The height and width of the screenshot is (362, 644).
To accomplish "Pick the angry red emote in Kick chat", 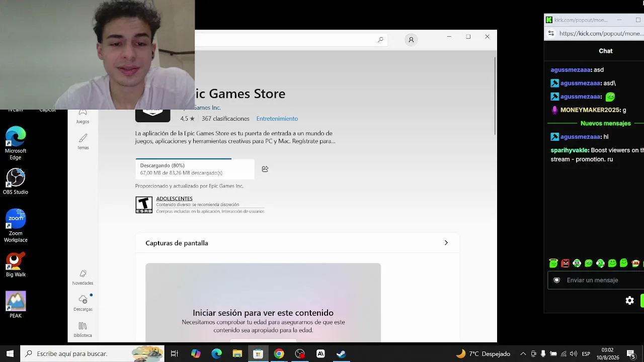I will pos(566,263).
